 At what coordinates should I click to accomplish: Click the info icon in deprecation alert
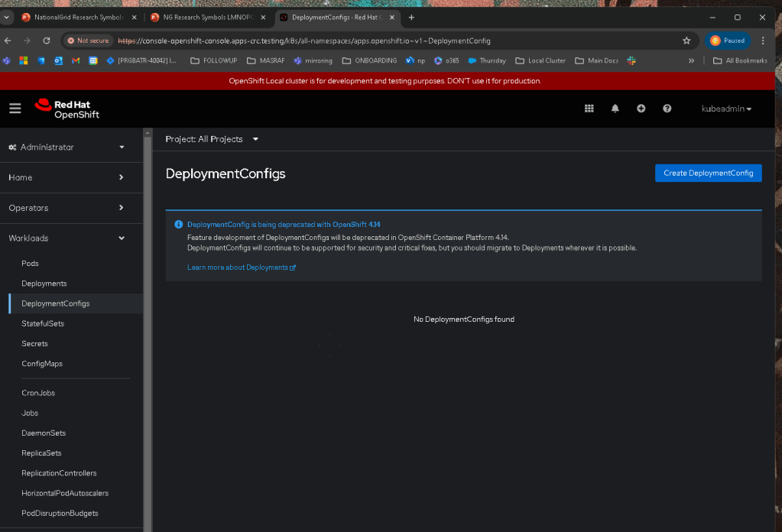pyautogui.click(x=179, y=225)
